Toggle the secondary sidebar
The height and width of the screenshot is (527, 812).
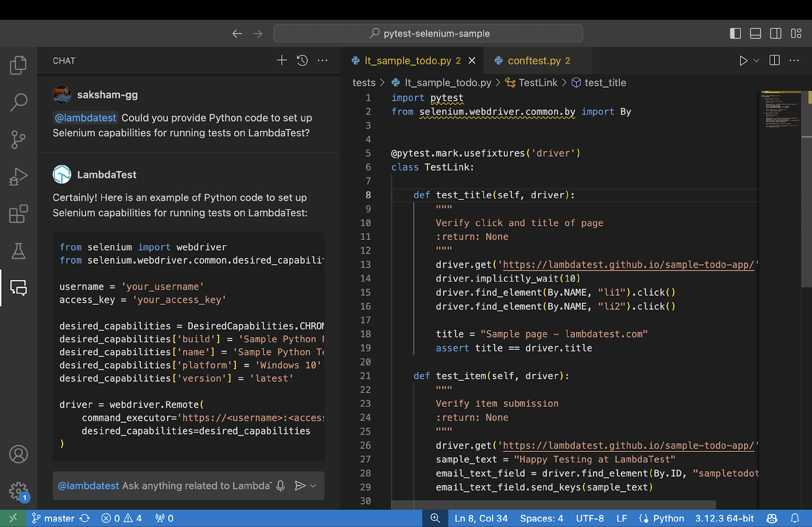pos(775,33)
